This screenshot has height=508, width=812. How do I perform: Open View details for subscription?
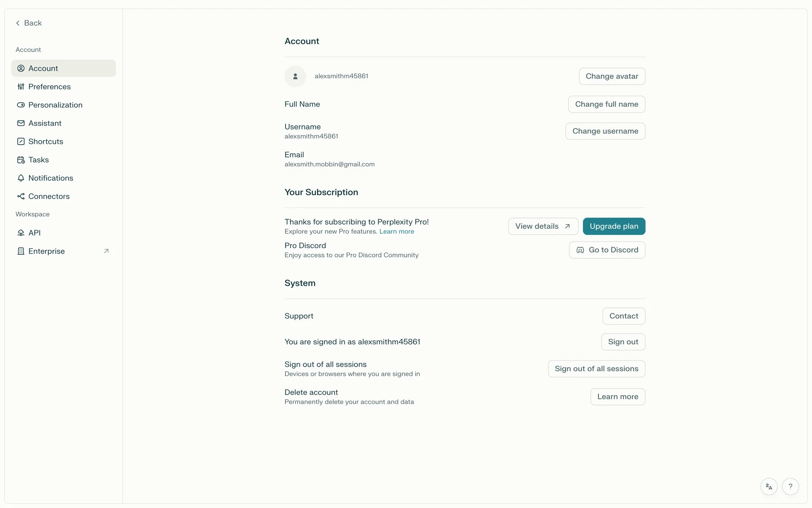[543, 226]
